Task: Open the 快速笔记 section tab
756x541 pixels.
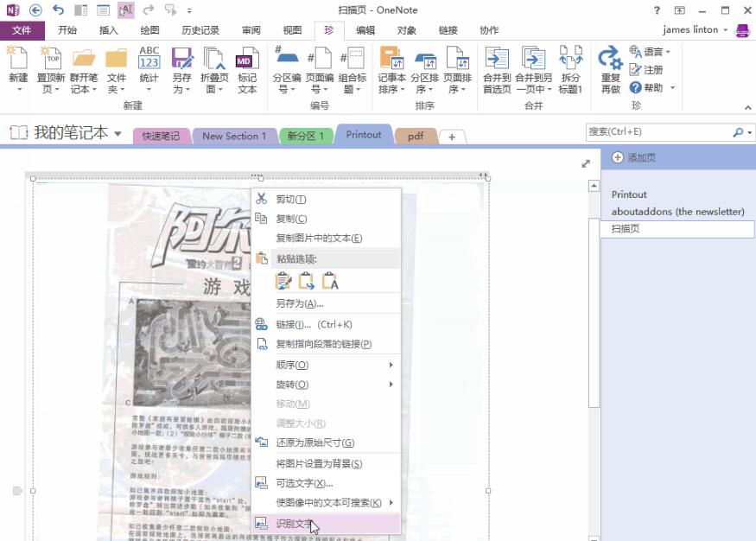Action: click(x=161, y=136)
